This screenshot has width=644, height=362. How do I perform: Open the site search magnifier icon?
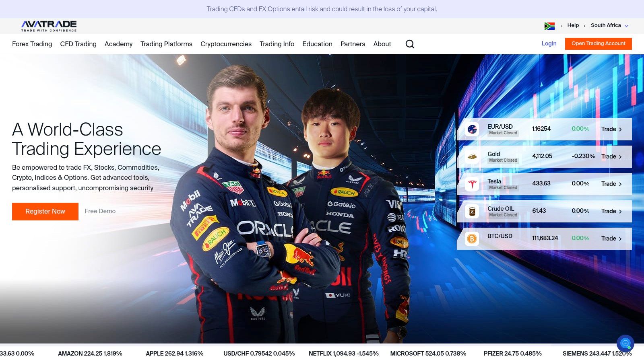pyautogui.click(x=410, y=44)
